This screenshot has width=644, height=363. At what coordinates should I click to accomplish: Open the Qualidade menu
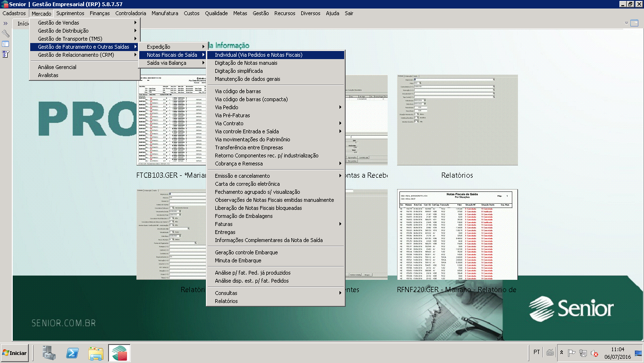(216, 13)
